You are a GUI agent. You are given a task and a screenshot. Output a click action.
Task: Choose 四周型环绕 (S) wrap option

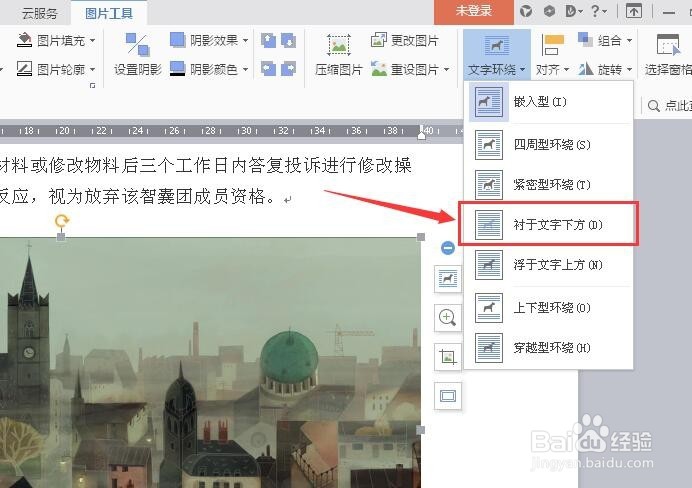[x=549, y=145]
